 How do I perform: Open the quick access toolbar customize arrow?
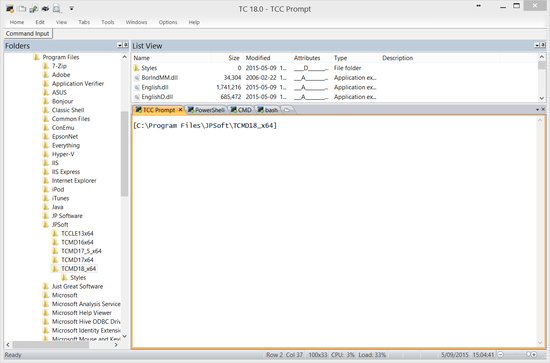72,8
